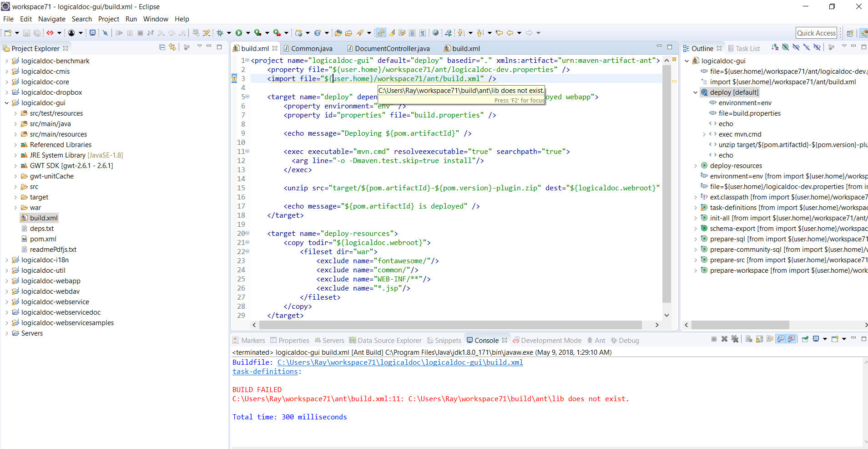868x449 pixels.
Task: Toggle Scroll Lock in Console
Action: [759, 339]
